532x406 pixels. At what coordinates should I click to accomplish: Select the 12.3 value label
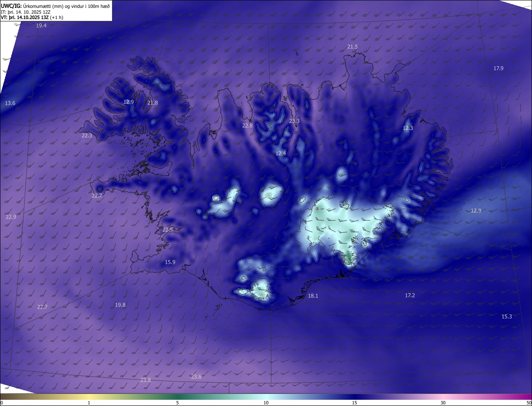click(408, 128)
